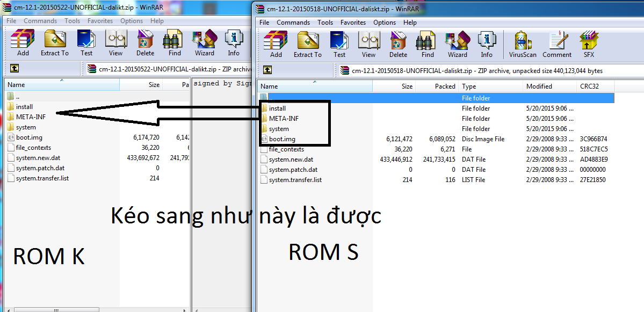
Task: Open Help menu in right WinRAR window
Action: [x=410, y=23]
